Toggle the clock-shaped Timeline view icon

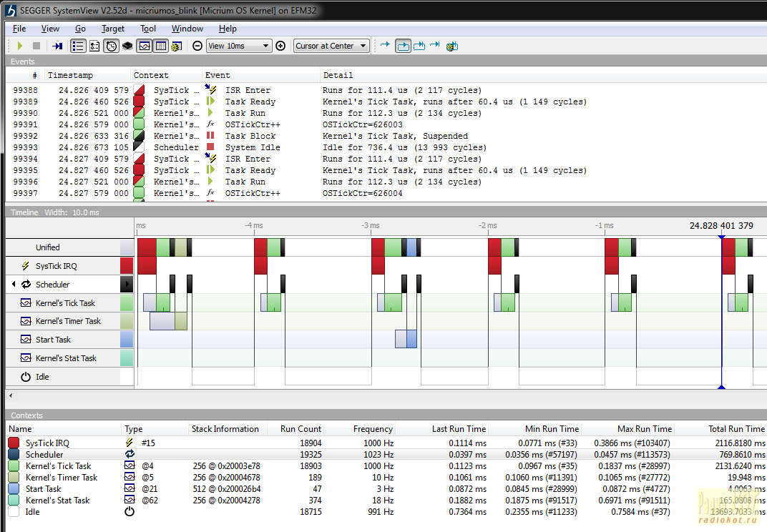coord(112,46)
